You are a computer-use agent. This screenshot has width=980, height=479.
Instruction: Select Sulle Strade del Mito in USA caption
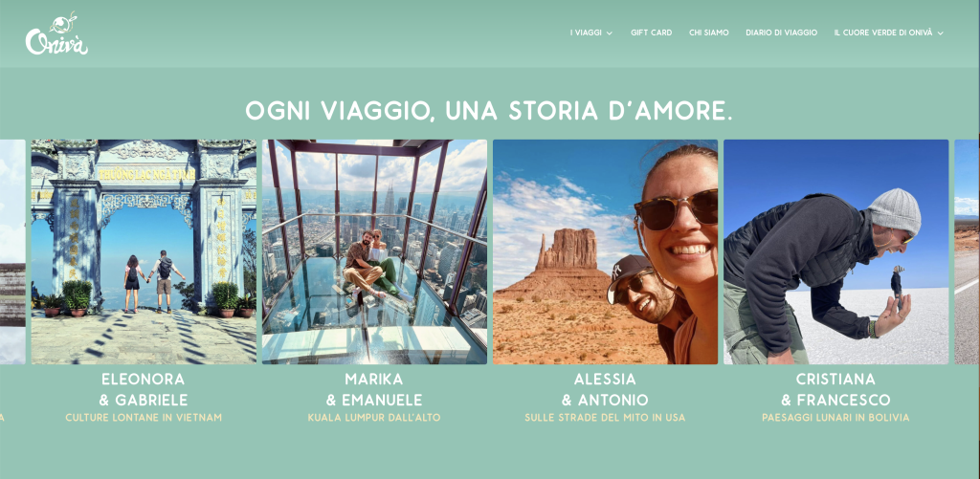pyautogui.click(x=605, y=418)
